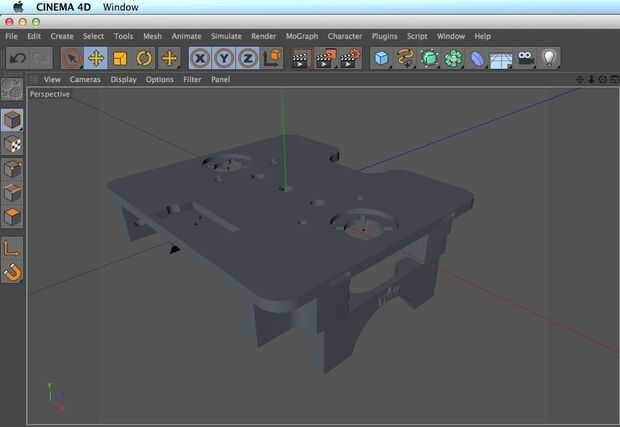Open the File menu
Image resolution: width=620 pixels, height=427 pixels.
(11, 36)
